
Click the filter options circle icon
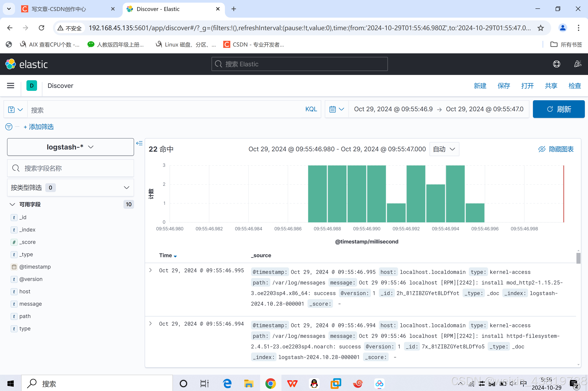9,127
